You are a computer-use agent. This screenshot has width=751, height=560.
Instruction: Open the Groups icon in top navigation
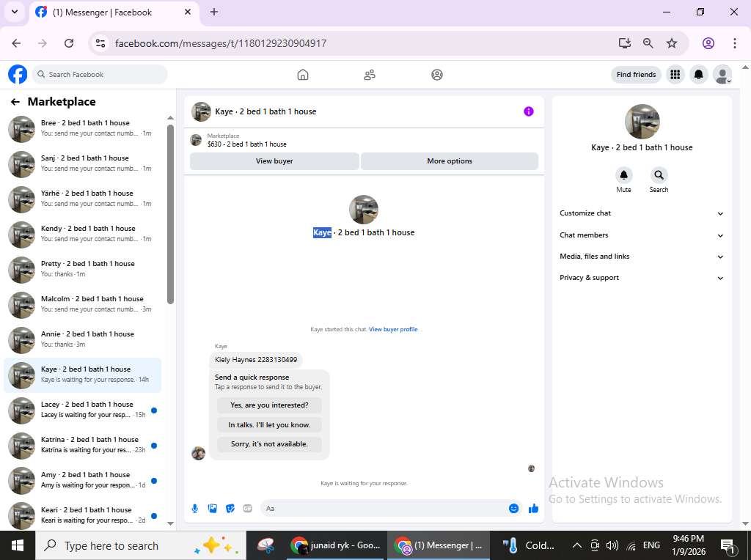click(437, 75)
